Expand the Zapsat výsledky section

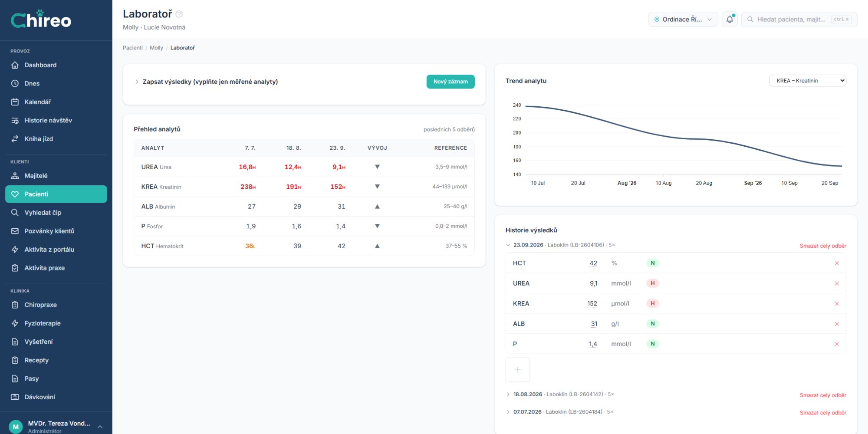206,82
